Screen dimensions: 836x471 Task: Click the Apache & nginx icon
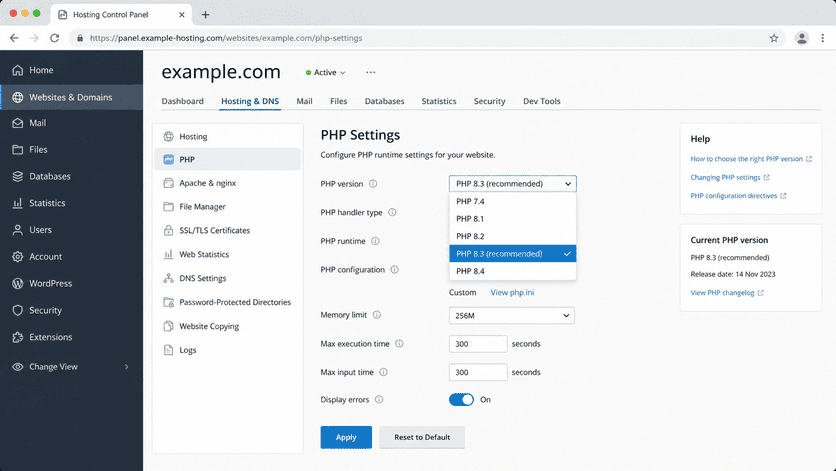(x=168, y=183)
